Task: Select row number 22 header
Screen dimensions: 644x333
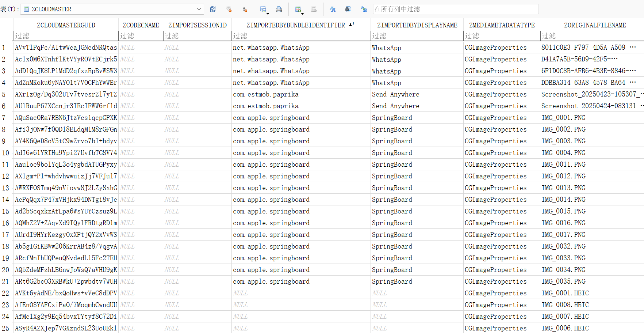Action: pos(6,293)
